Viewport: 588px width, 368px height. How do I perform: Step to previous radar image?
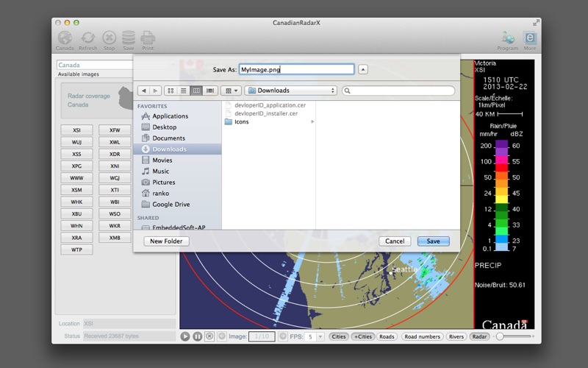[x=222, y=336]
